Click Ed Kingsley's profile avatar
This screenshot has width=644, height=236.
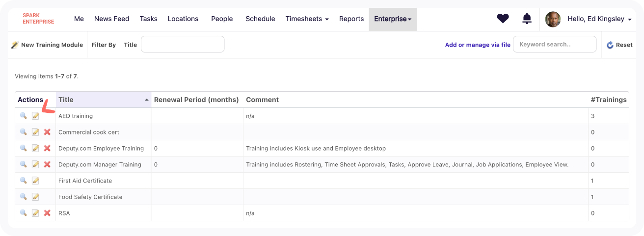tap(553, 19)
